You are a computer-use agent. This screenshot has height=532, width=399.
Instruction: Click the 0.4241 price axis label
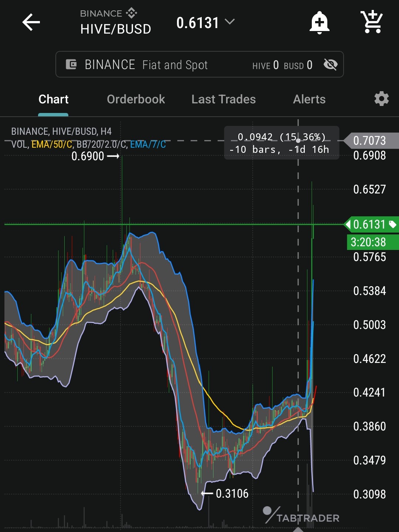point(369,392)
